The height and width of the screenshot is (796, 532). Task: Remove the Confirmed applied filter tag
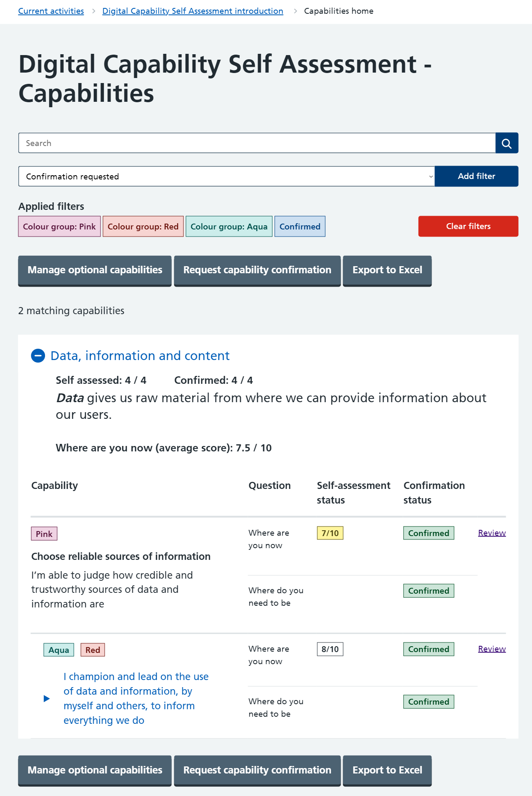(x=300, y=227)
